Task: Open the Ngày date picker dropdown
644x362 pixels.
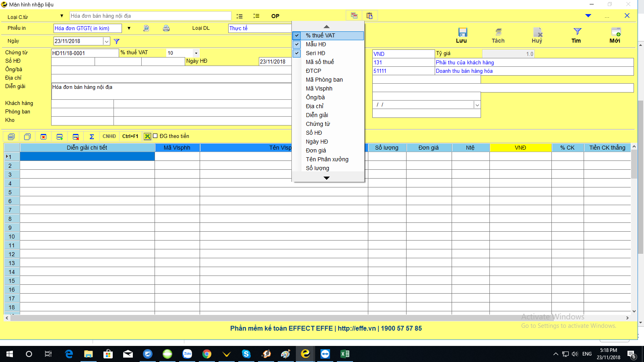Action: click(107, 41)
